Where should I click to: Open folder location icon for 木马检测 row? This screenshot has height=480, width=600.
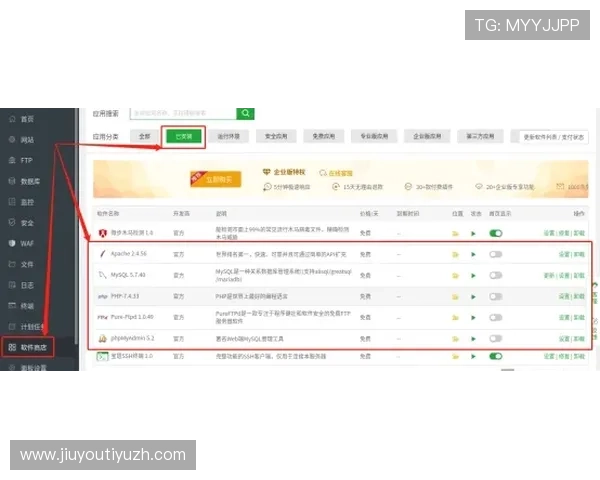click(x=455, y=233)
